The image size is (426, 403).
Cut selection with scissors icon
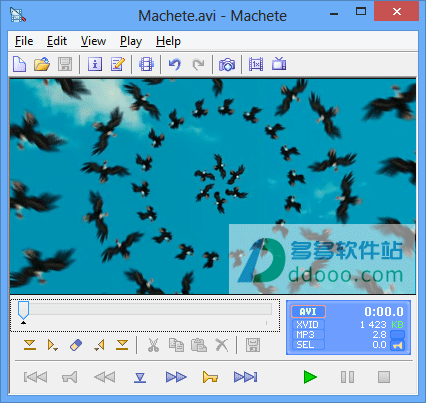pyautogui.click(x=153, y=345)
